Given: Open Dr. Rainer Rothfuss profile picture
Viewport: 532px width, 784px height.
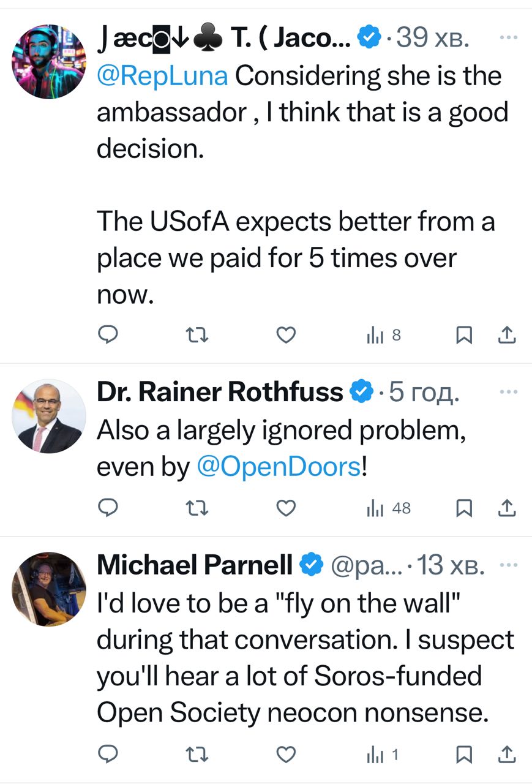Looking at the screenshot, I should tap(49, 416).
